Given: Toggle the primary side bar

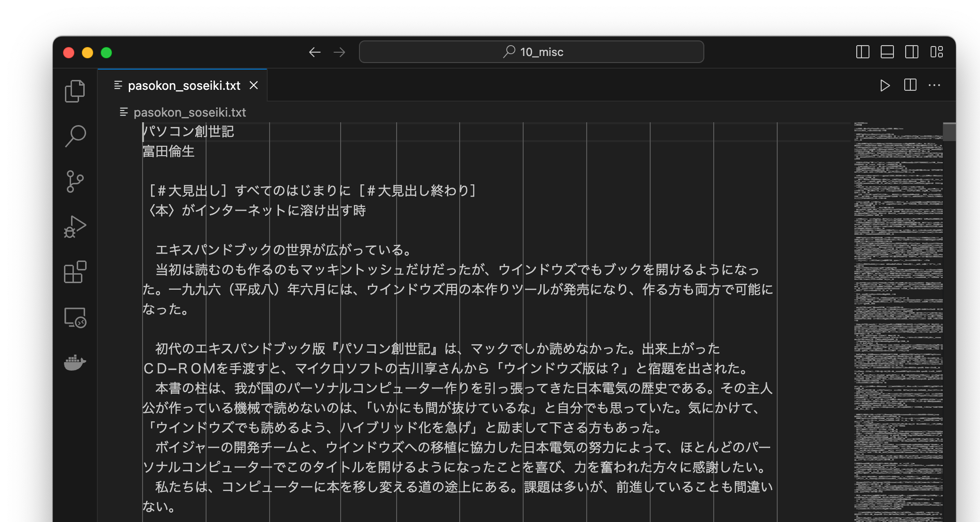Looking at the screenshot, I should coord(862,52).
